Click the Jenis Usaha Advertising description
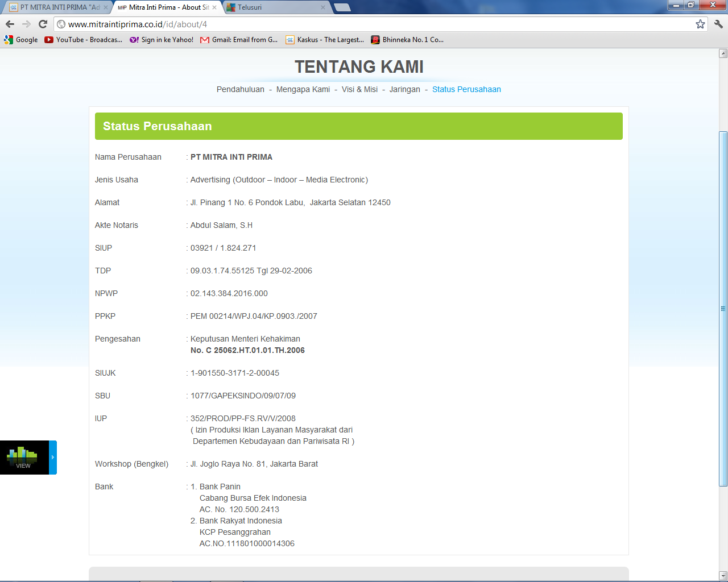Image resolution: width=728 pixels, height=582 pixels. coord(279,180)
